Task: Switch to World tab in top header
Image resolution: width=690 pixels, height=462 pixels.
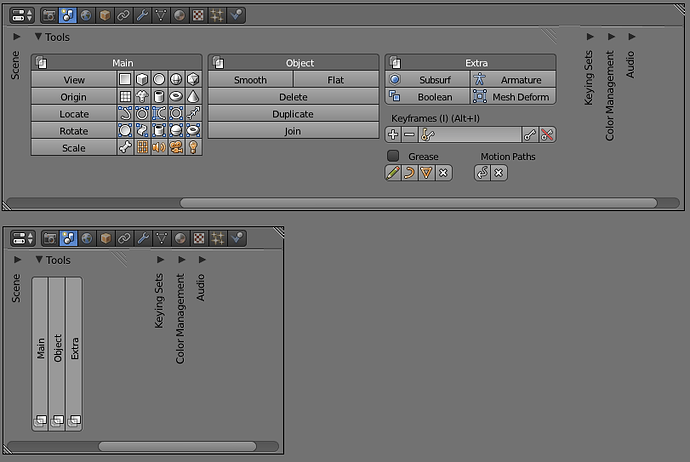Action: coord(86,15)
